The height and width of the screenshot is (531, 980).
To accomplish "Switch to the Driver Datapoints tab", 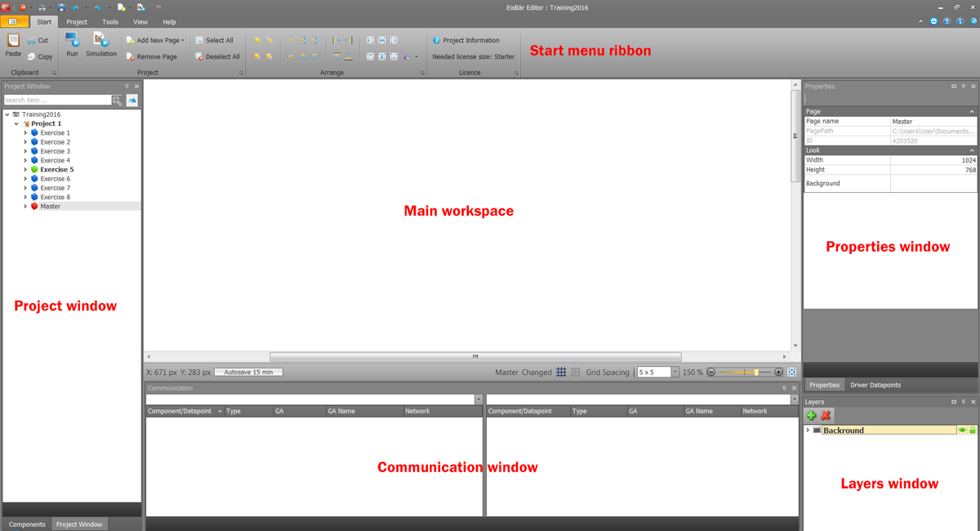I will 875,385.
